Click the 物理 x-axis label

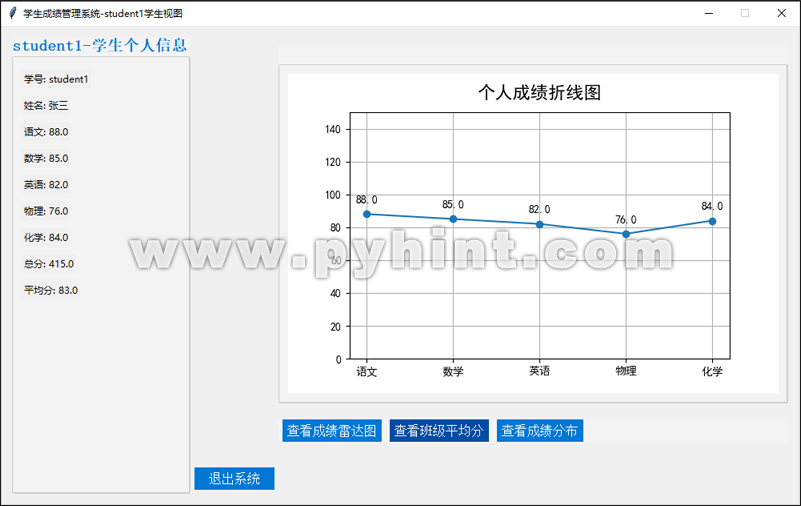coord(626,371)
